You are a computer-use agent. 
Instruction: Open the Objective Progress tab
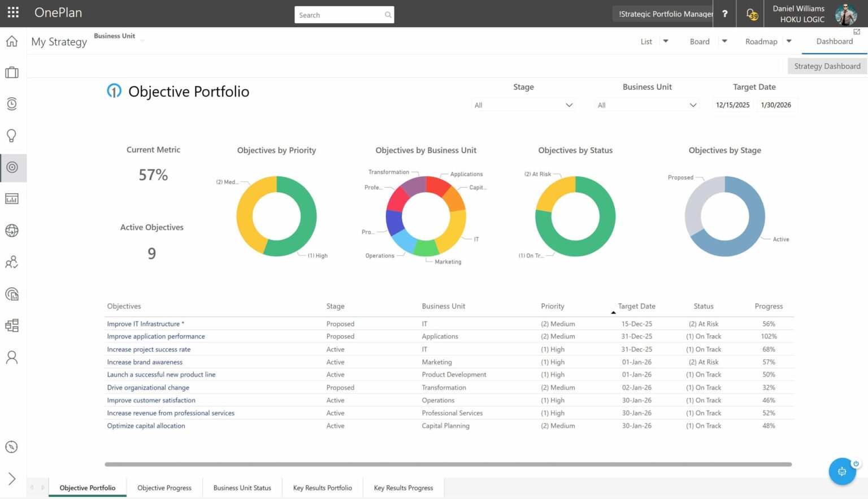(164, 487)
